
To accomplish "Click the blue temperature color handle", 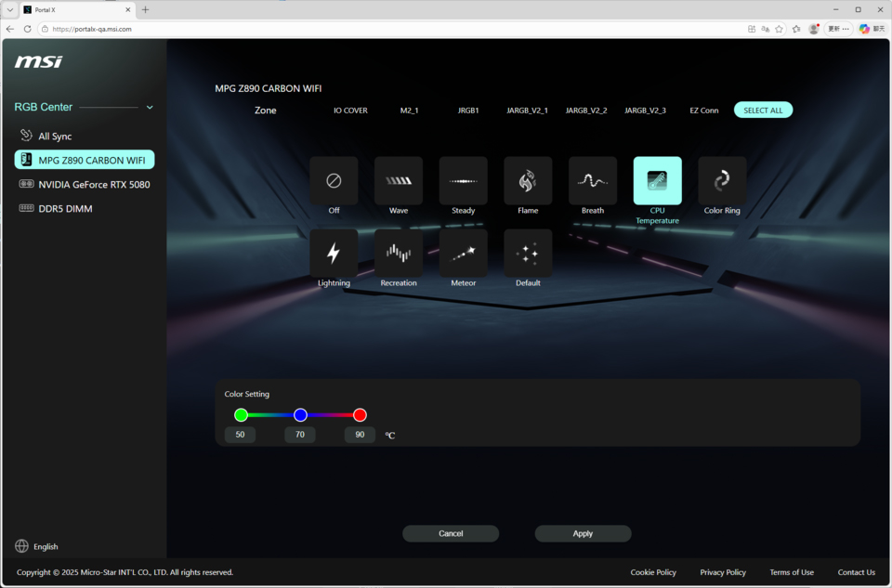I will pos(300,415).
